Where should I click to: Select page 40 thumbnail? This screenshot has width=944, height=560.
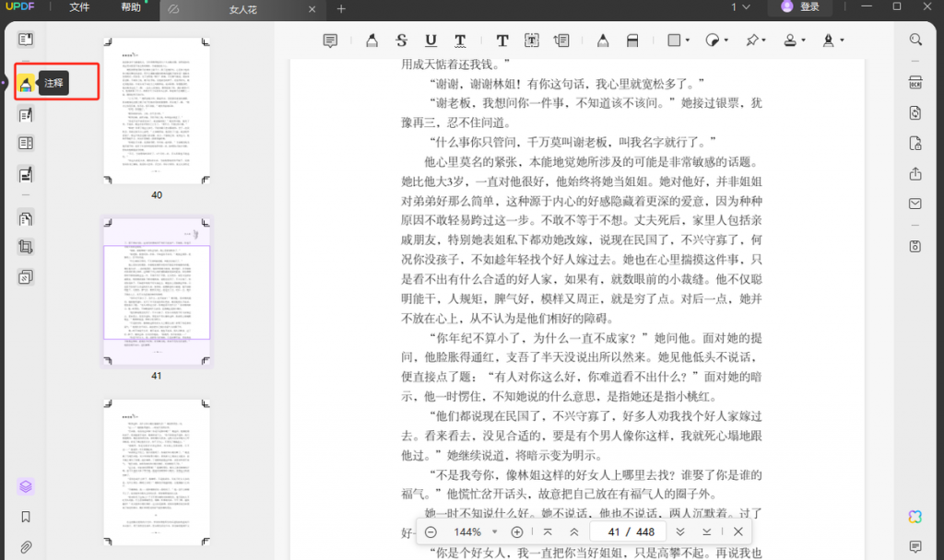[x=157, y=111]
